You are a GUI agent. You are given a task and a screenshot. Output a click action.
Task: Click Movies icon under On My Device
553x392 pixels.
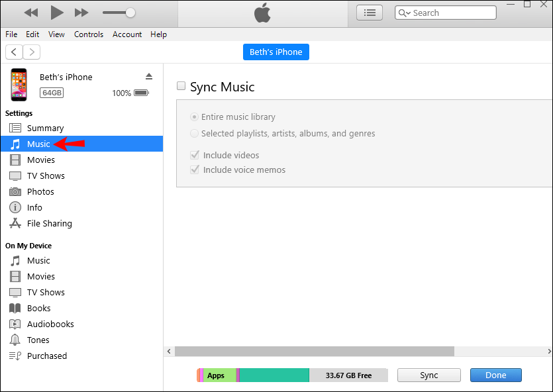(15, 276)
